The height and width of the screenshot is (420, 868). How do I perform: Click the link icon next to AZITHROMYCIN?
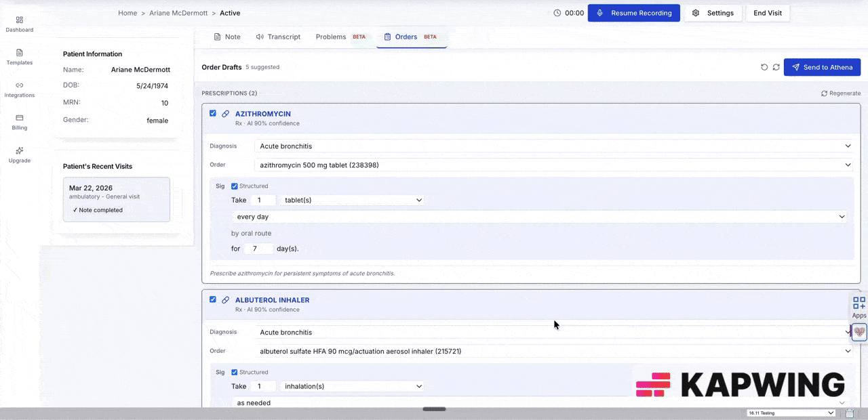click(x=225, y=114)
